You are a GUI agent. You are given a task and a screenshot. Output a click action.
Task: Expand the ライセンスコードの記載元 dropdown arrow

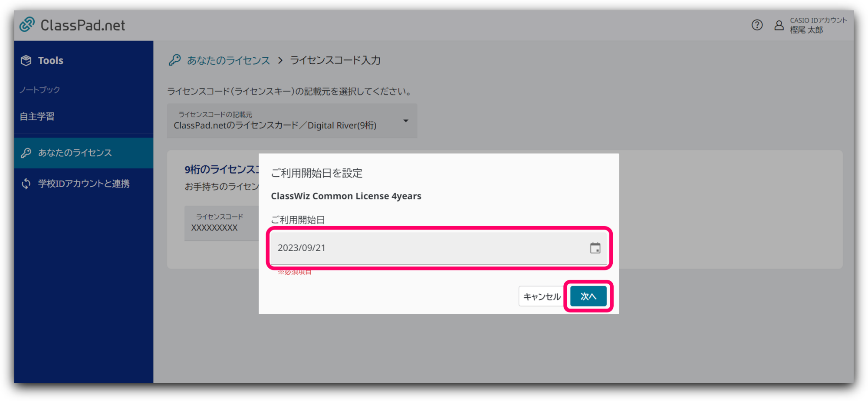[x=406, y=121]
